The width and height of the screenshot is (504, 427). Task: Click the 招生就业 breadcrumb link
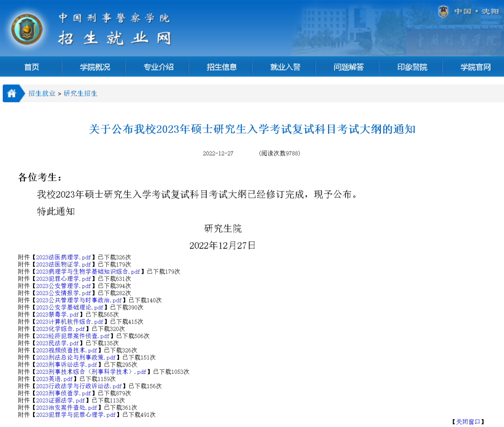tap(42, 93)
